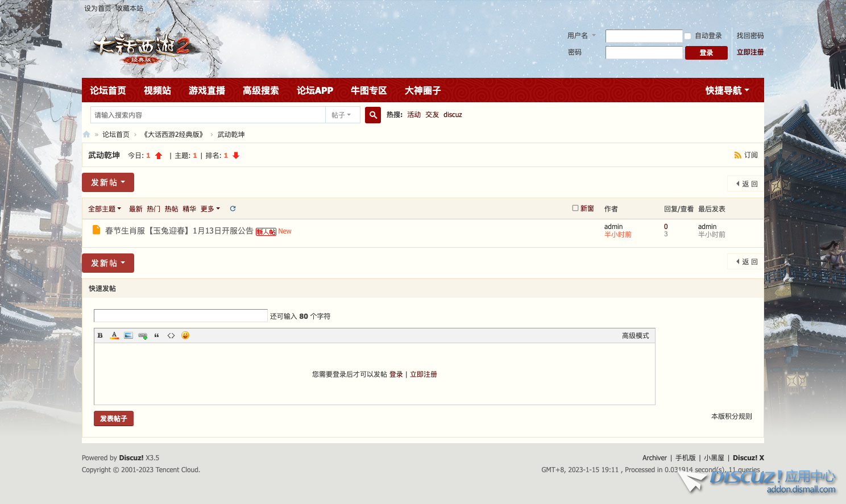This screenshot has width=846, height=504.
Task: Click the RSS subscribe icon
Action: point(737,155)
